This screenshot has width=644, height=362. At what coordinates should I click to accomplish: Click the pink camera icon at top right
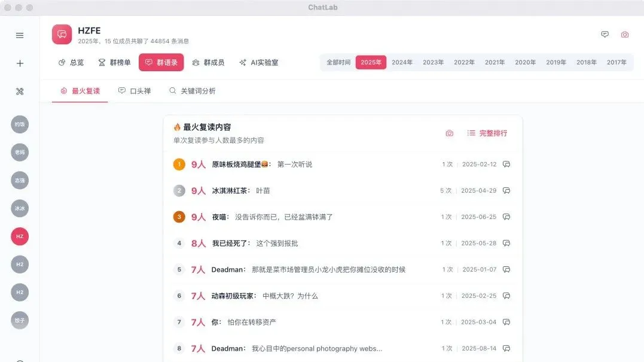tap(625, 35)
